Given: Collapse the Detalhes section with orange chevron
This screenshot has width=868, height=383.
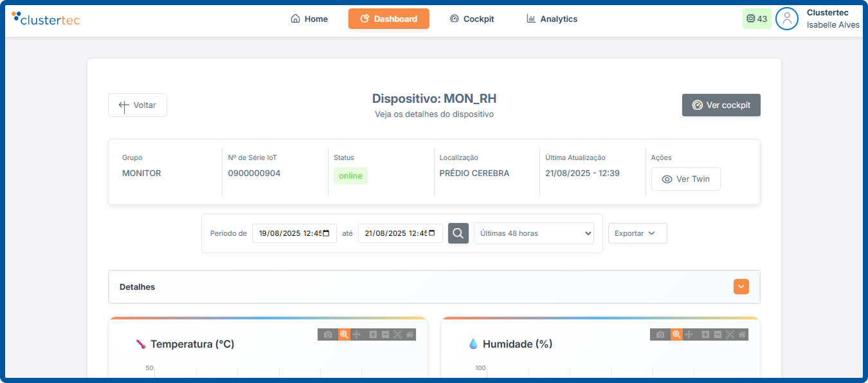Looking at the screenshot, I should tap(741, 287).
